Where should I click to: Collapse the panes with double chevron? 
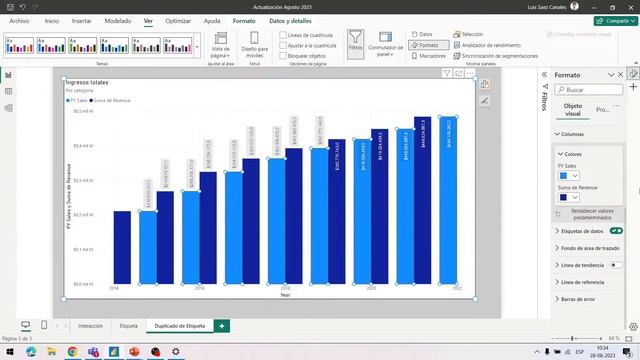pyautogui.click(x=544, y=75)
